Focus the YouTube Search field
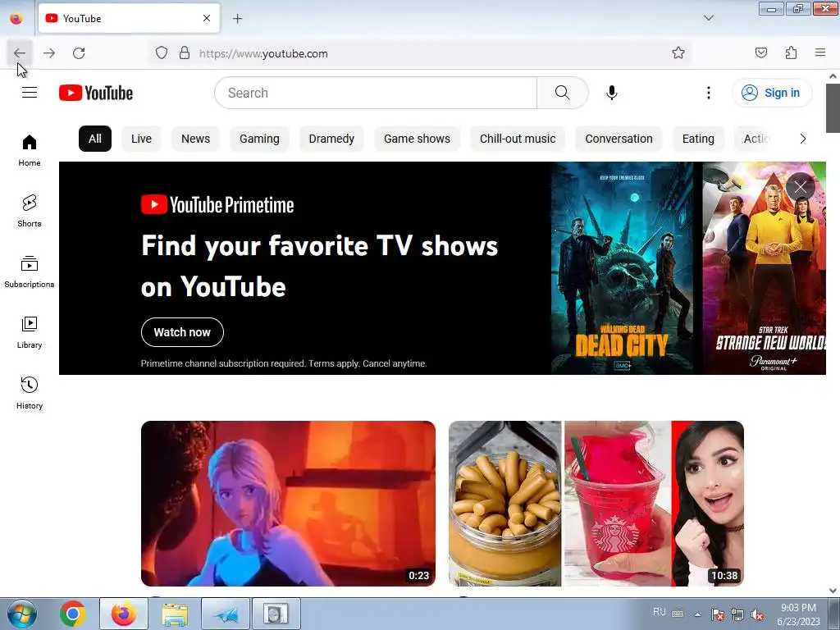 (x=376, y=93)
